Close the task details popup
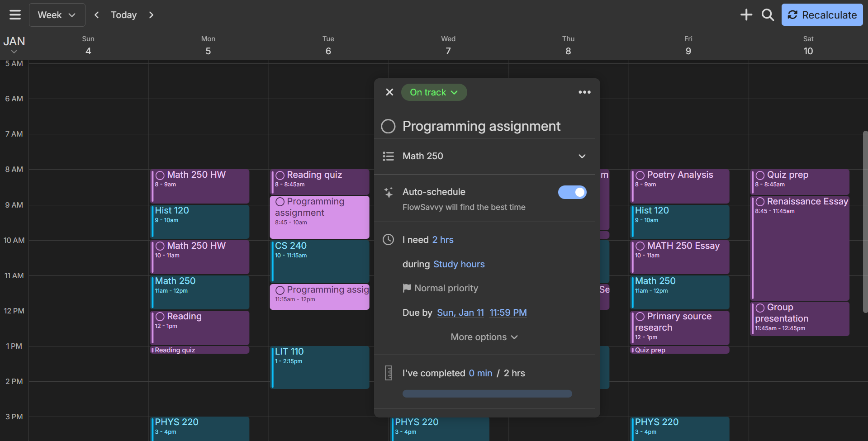Viewport: 868px width, 441px height. (x=389, y=92)
